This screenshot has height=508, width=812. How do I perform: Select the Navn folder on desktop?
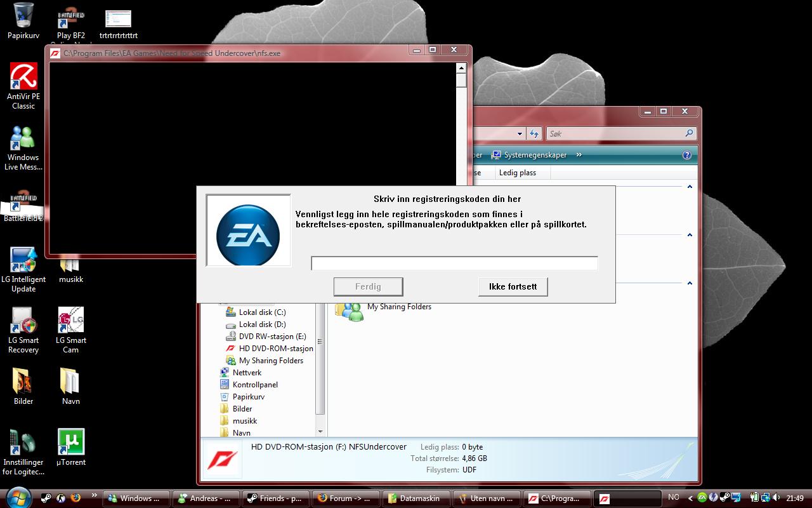[x=71, y=386]
